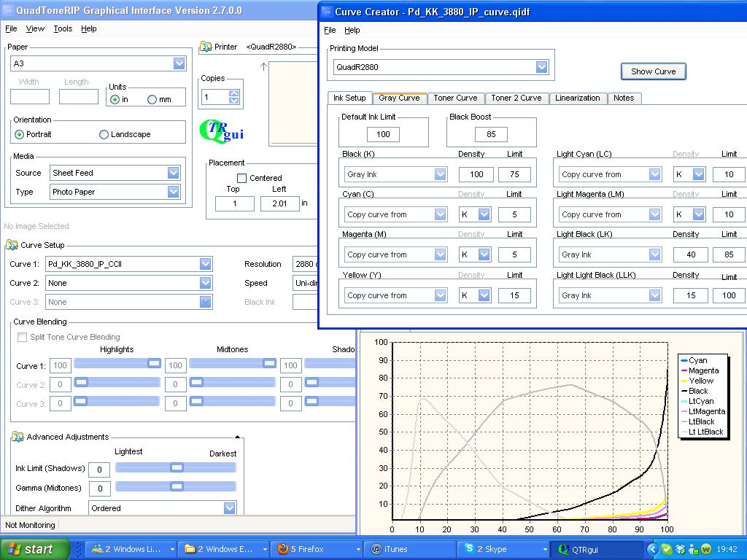Image resolution: width=747 pixels, height=560 pixels.
Task: Click the Windows Explorer taskbar group
Action: tap(225, 549)
